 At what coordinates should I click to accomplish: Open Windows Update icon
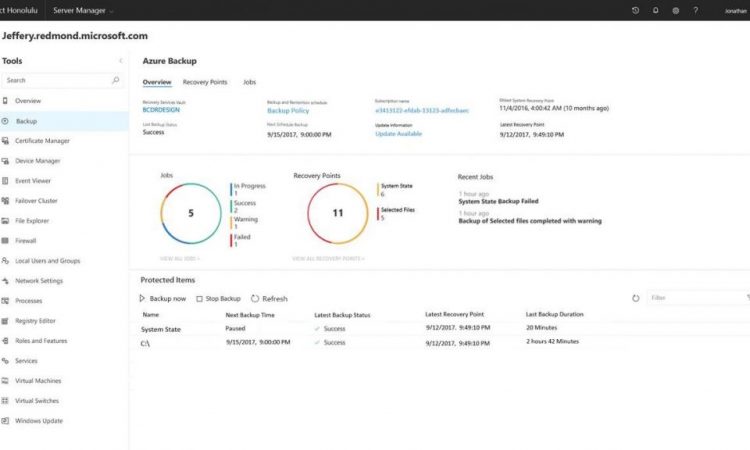(x=5, y=421)
